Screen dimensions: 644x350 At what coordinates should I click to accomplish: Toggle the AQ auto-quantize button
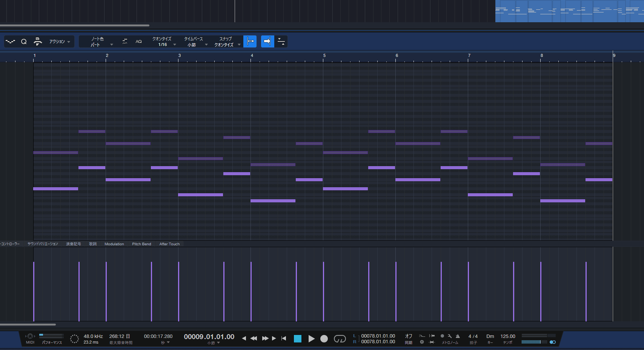click(139, 41)
